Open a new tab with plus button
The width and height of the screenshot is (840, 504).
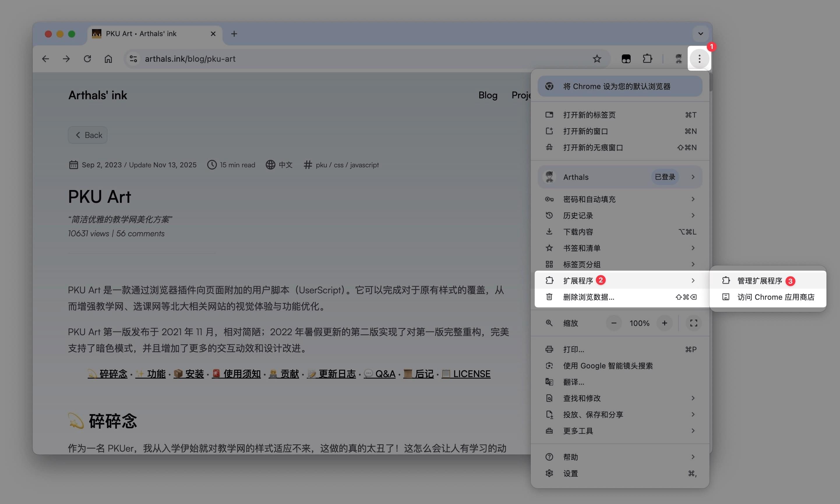(x=234, y=34)
